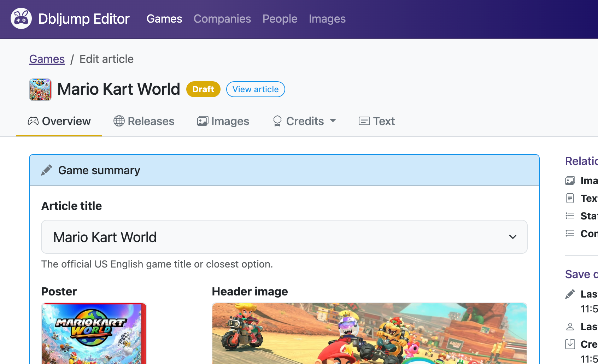Click the Text document icon in right sidebar
The width and height of the screenshot is (598, 364).
pos(570,198)
